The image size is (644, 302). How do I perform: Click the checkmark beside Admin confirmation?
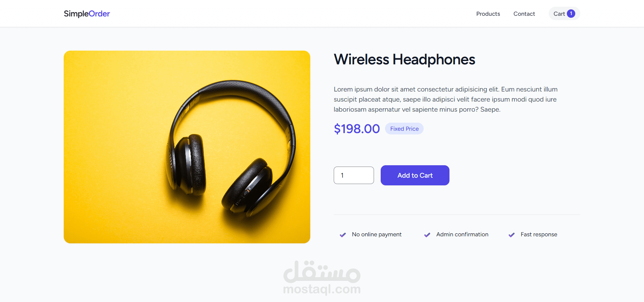tap(427, 235)
